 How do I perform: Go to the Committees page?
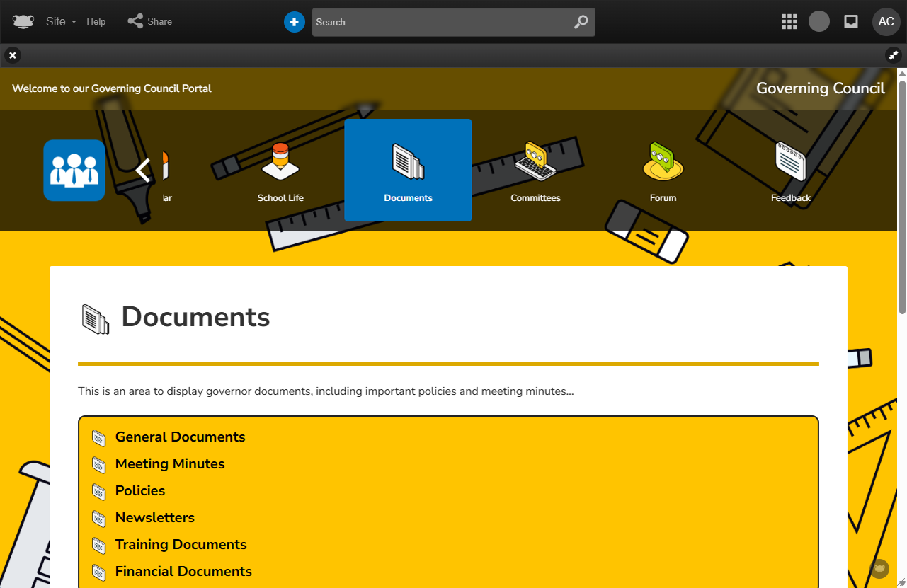coord(535,171)
